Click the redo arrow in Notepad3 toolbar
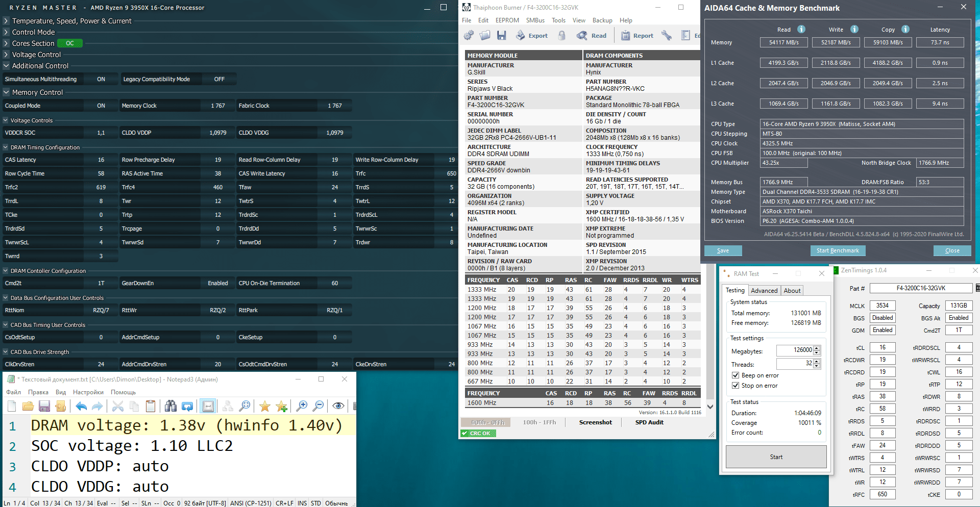 tap(97, 406)
